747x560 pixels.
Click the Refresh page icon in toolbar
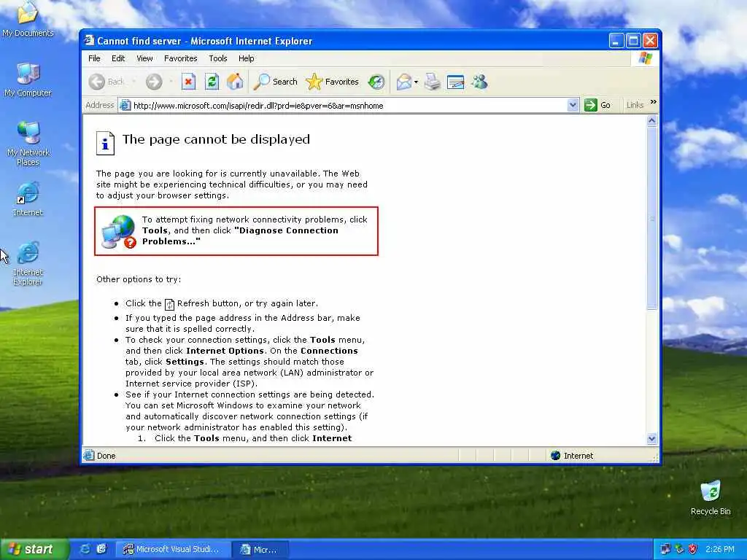[x=212, y=82]
